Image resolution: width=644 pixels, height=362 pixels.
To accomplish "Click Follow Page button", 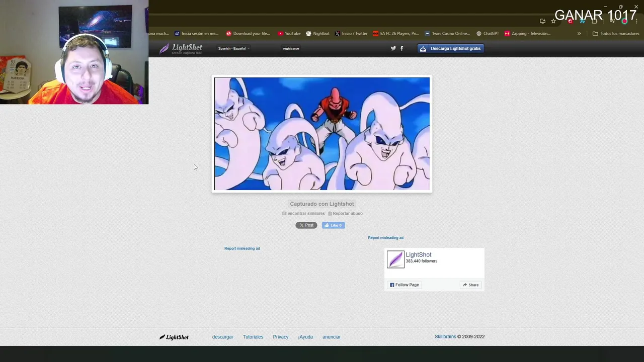I will (x=404, y=285).
